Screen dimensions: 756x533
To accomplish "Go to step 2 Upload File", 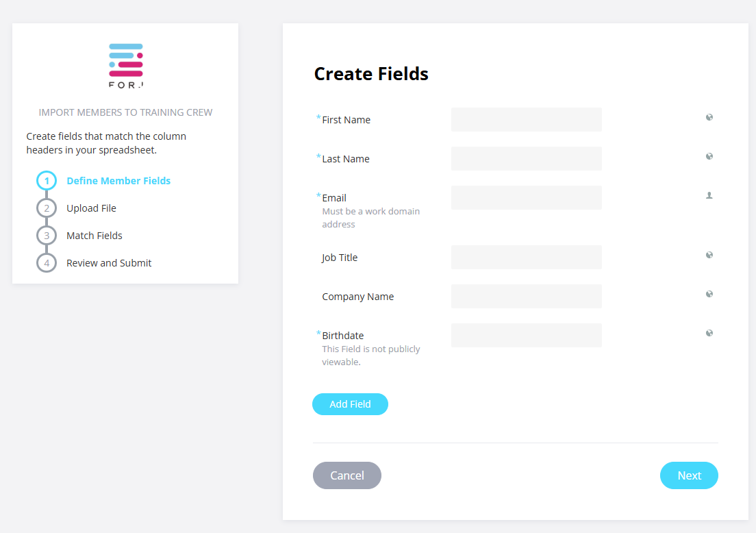I will [91, 208].
